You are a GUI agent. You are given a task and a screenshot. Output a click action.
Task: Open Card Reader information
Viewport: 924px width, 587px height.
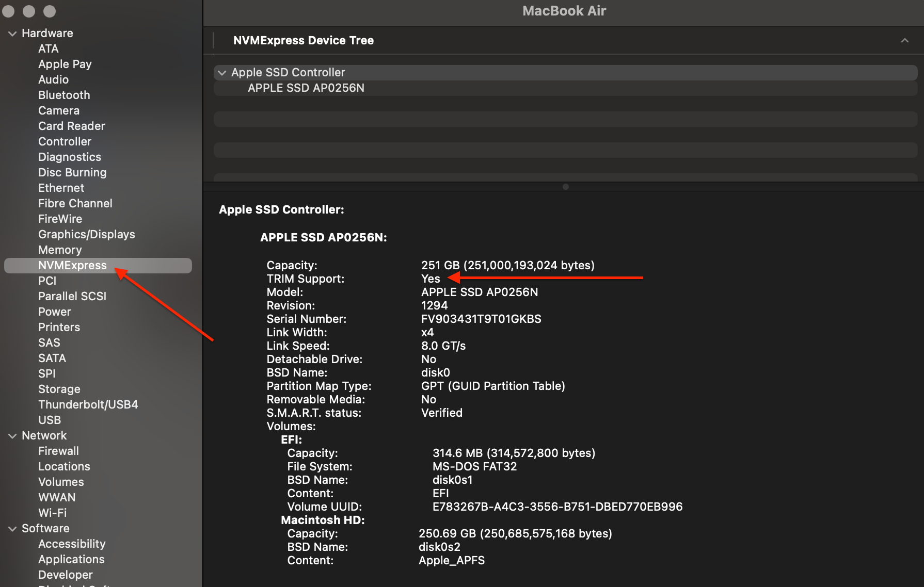coord(72,126)
